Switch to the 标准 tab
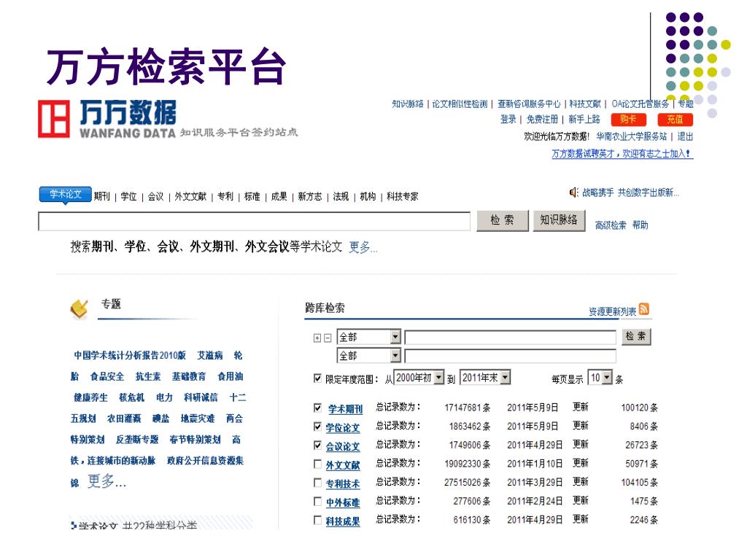This screenshot has width=747, height=560. click(x=252, y=196)
